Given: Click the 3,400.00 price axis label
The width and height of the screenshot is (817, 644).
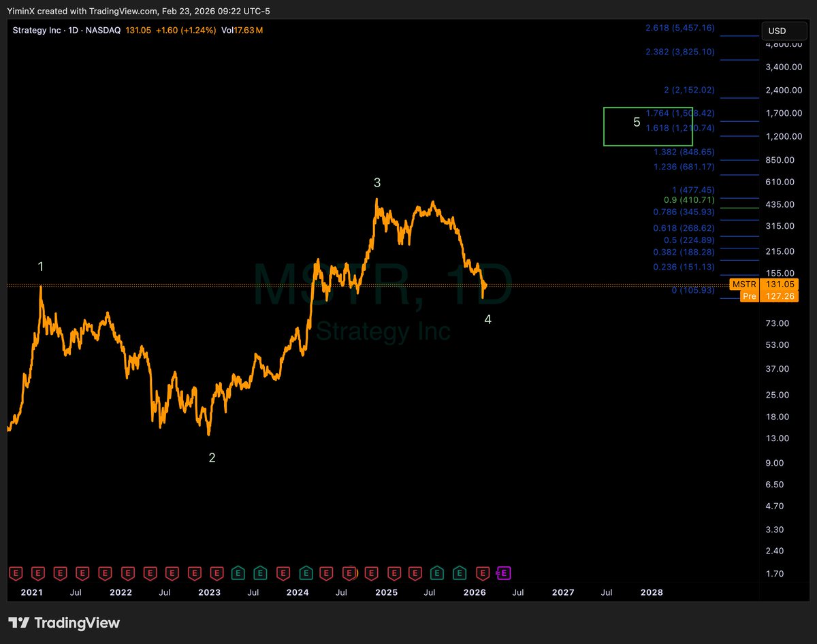Looking at the screenshot, I should point(784,67).
